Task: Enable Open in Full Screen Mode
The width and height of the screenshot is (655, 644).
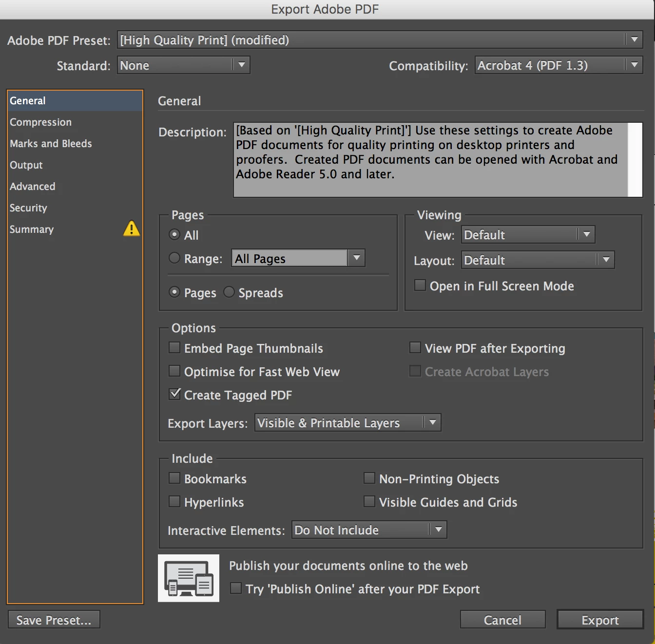Action: pyautogui.click(x=420, y=285)
